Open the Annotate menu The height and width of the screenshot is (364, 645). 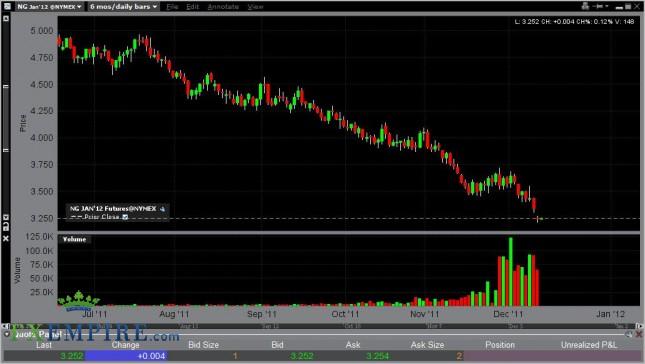[x=223, y=7]
